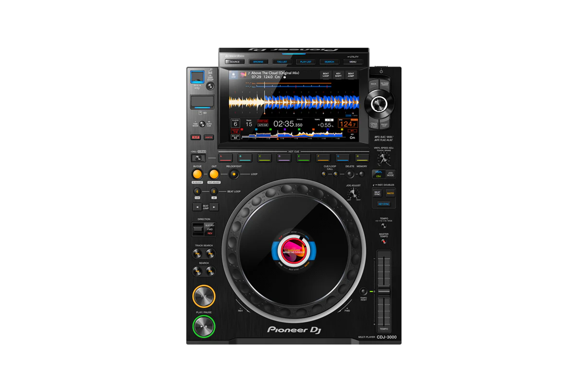This screenshot has height=392, width=588.
Task: Go BACK with the browse back button
Action: pos(374,84)
